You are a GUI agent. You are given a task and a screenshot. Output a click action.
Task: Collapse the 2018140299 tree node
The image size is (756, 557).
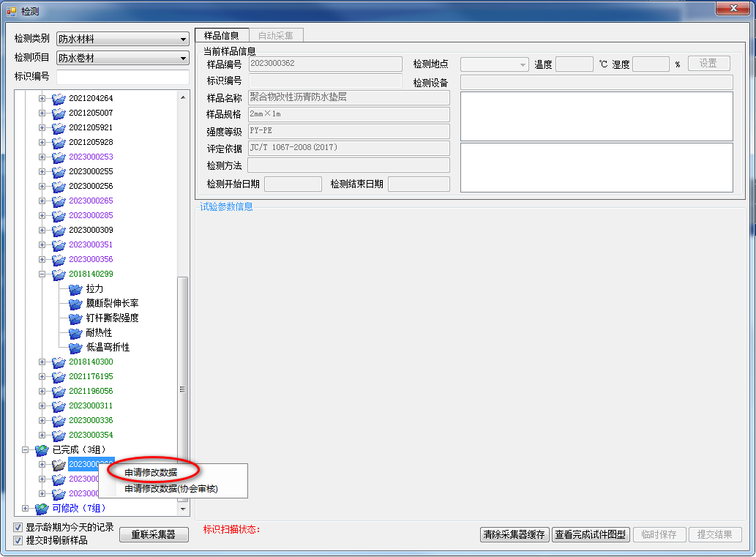(x=42, y=274)
